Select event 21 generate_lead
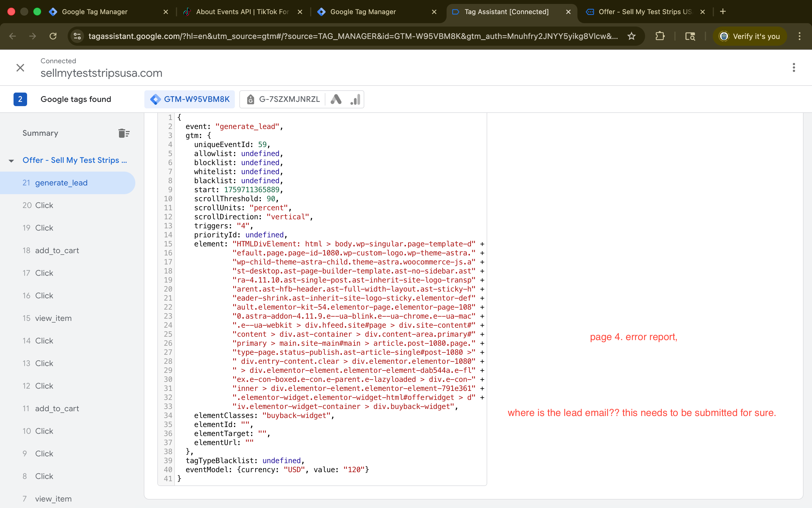 point(67,183)
